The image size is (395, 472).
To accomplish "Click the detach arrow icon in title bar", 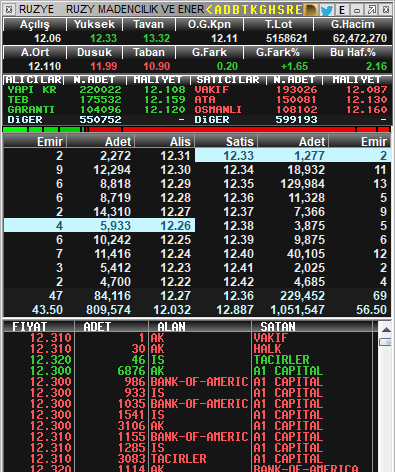I will click(371, 10).
